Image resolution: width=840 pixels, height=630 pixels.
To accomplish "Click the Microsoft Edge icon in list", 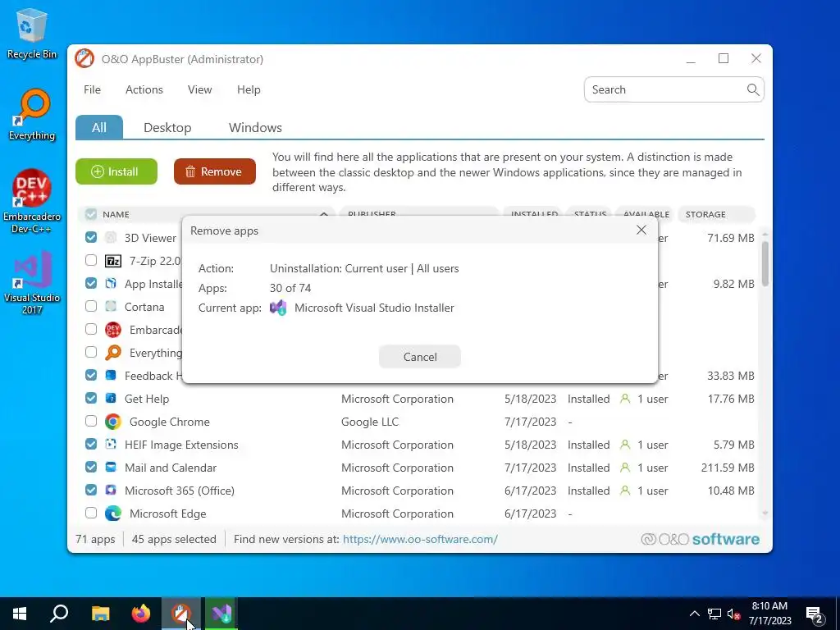I will 113,514.
